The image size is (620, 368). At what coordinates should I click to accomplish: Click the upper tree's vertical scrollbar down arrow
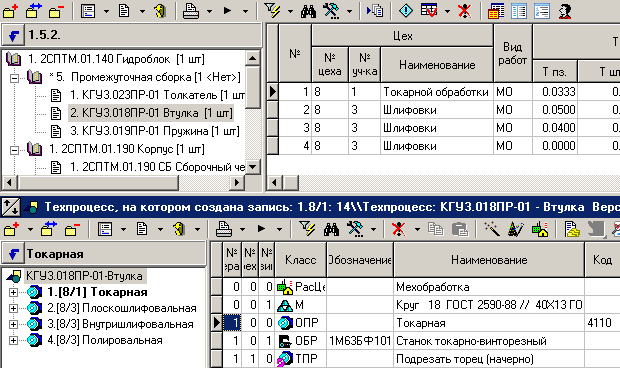252,167
